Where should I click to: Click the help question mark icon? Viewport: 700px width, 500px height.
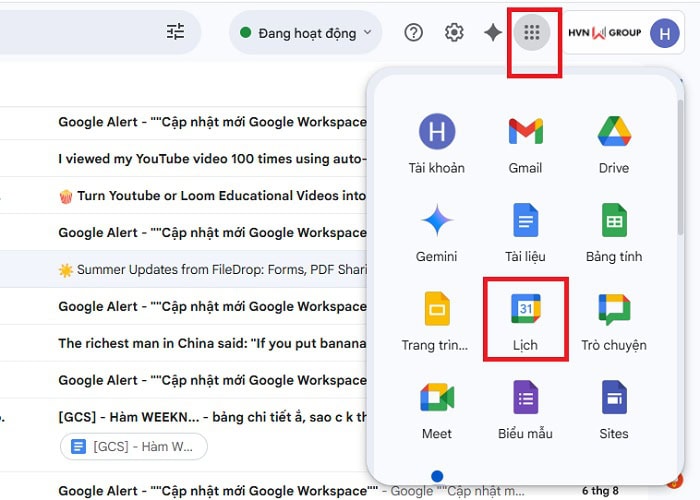[x=414, y=33]
